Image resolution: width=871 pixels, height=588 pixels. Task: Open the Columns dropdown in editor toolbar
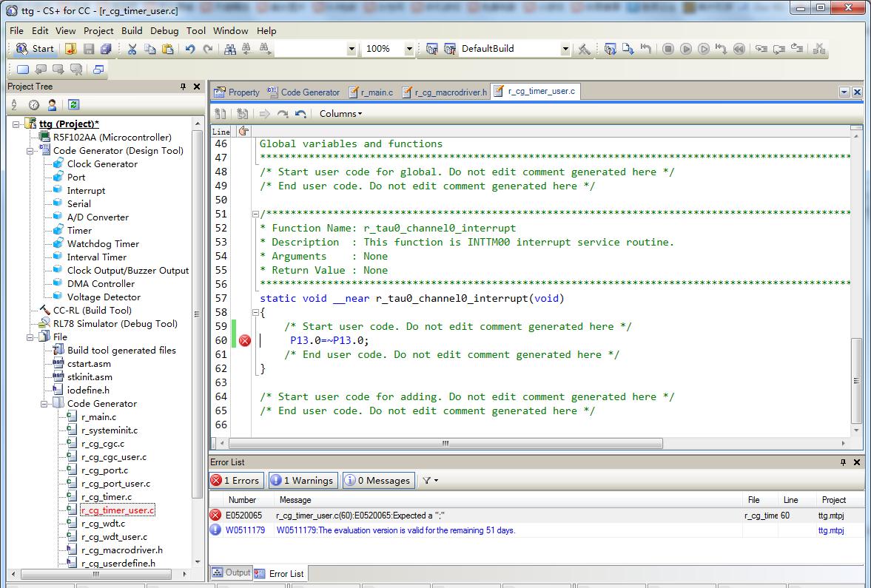[x=340, y=114]
